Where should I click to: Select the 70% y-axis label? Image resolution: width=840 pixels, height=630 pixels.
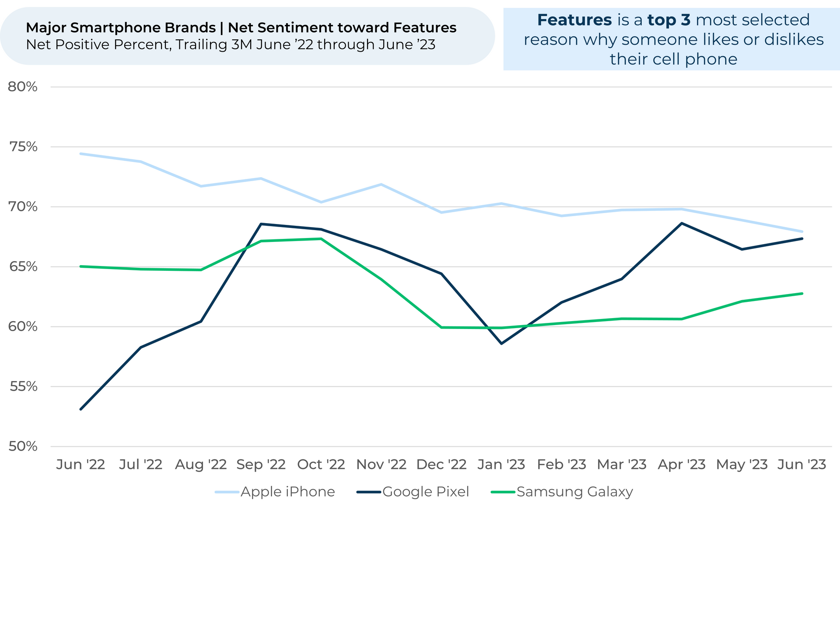pos(23,207)
